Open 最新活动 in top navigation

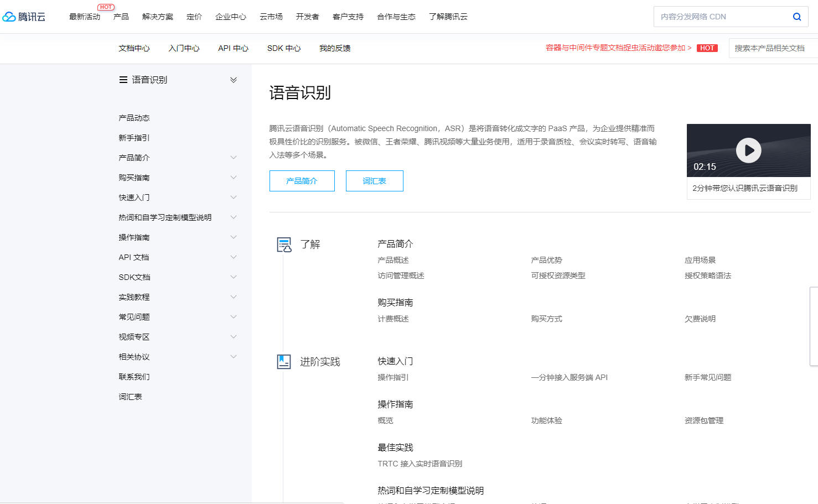coord(85,17)
